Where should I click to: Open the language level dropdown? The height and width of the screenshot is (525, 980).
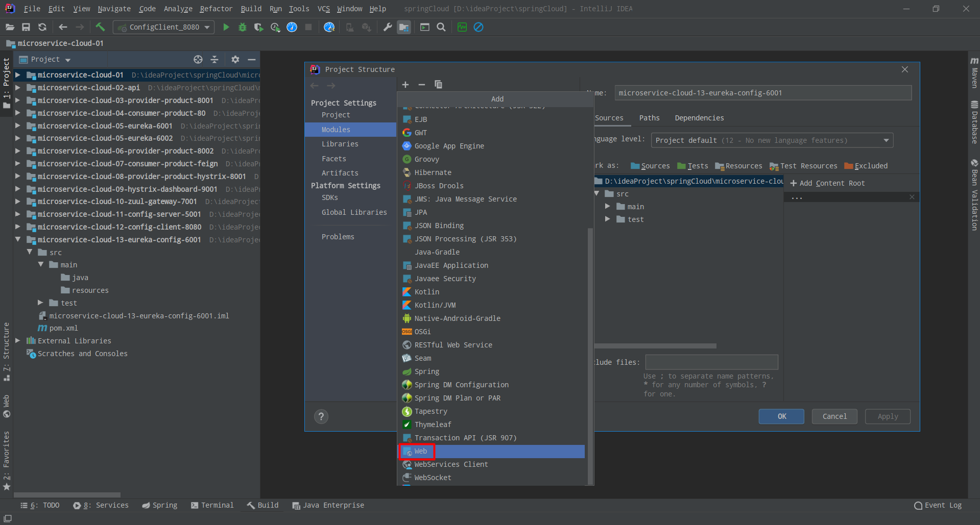(x=772, y=140)
